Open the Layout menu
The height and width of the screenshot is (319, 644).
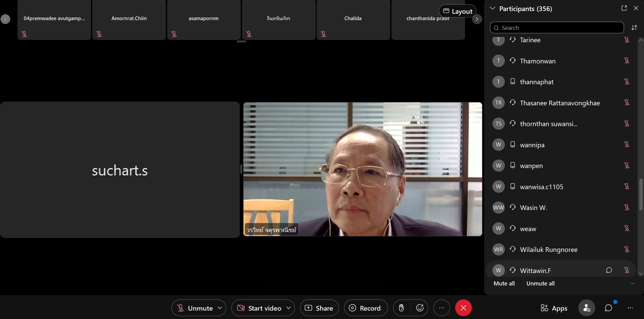457,11
